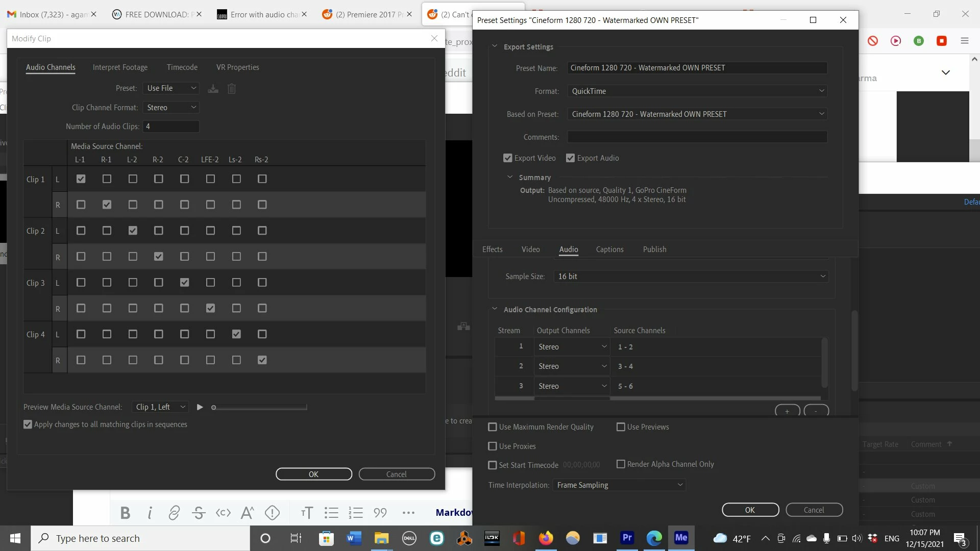Play the preview media source channel
The height and width of the screenshot is (551, 980).
coord(200,407)
